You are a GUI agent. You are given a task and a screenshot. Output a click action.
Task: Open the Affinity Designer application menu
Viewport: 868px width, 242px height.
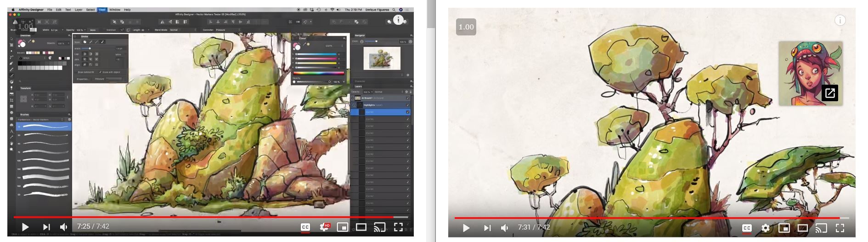click(x=31, y=9)
